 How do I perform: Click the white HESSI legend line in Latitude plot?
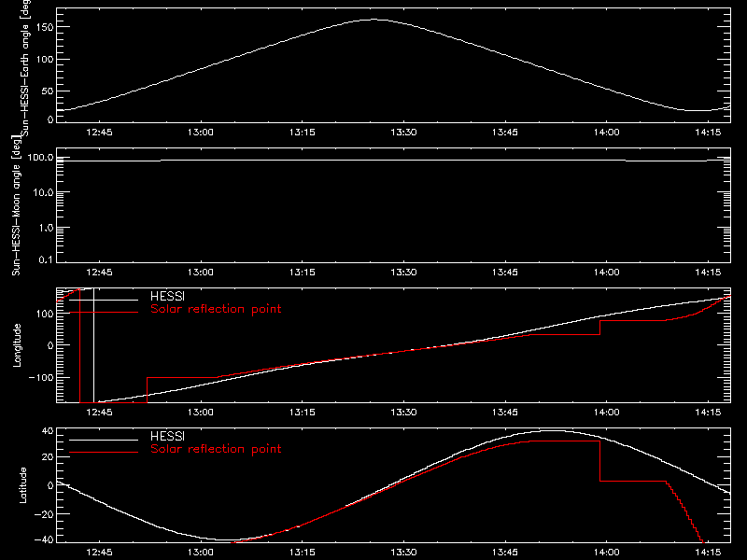click(104, 440)
